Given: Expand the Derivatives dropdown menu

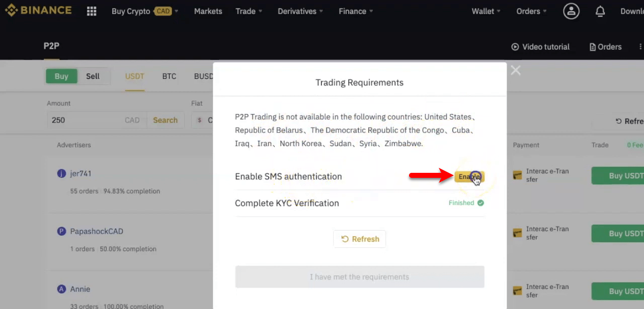Looking at the screenshot, I should coord(300,11).
